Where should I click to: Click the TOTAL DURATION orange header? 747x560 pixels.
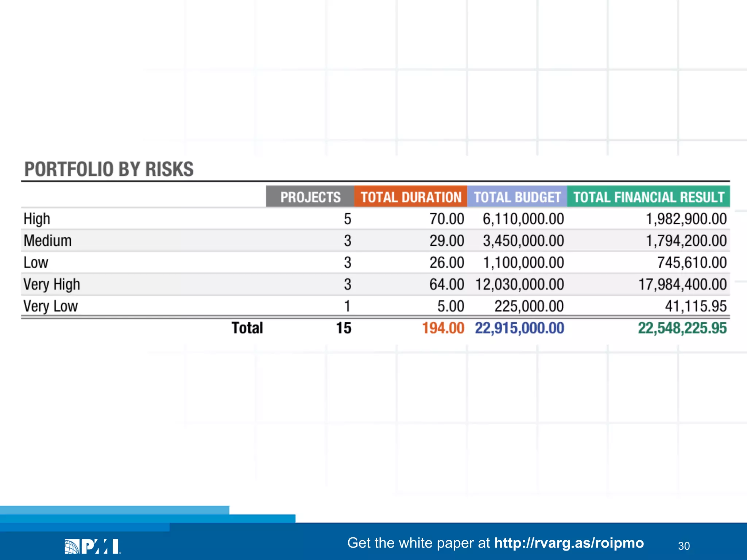[411, 197]
